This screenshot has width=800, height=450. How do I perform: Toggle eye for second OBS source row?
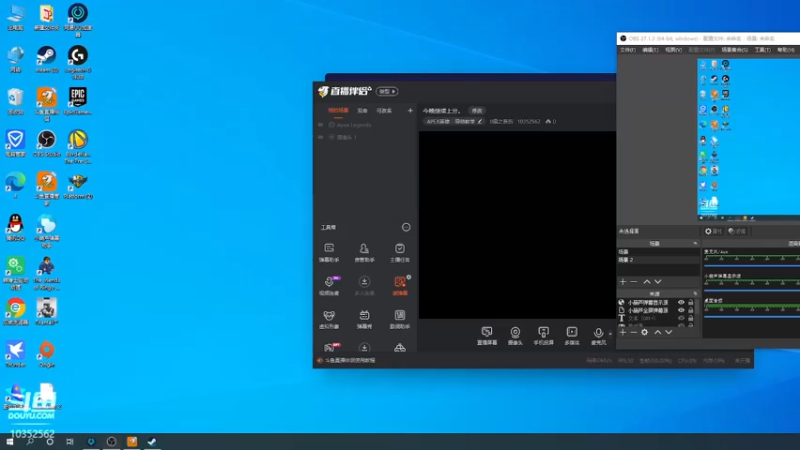(681, 310)
